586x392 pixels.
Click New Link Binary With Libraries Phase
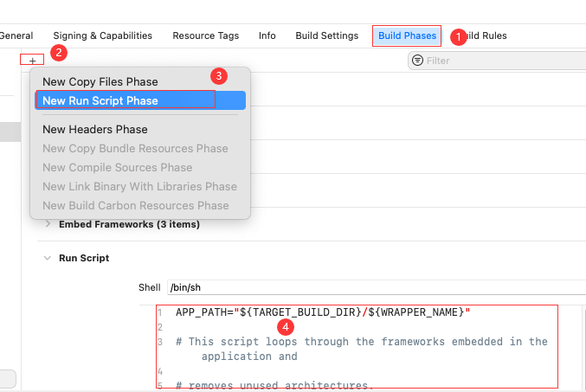click(139, 186)
